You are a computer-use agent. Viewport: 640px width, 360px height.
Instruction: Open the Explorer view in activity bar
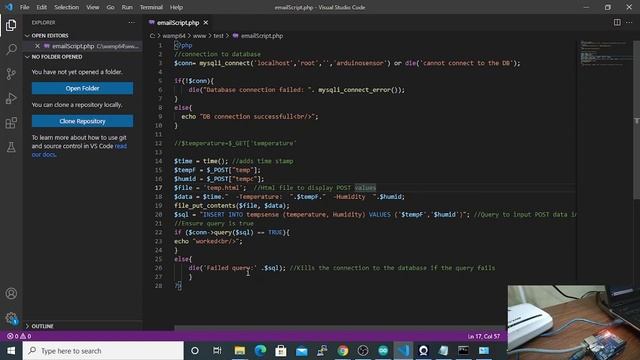pos(11,25)
